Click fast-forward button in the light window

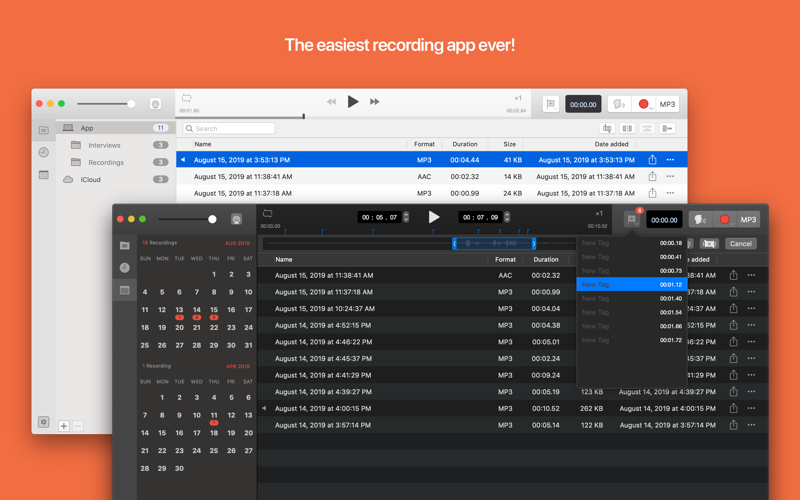point(374,102)
